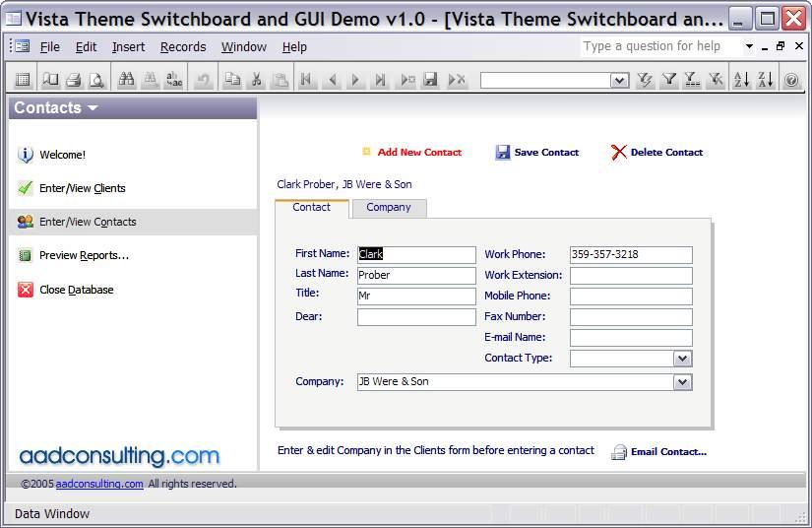This screenshot has width=812, height=528.
Task: Click the Print icon in the toolbar
Action: (x=73, y=81)
